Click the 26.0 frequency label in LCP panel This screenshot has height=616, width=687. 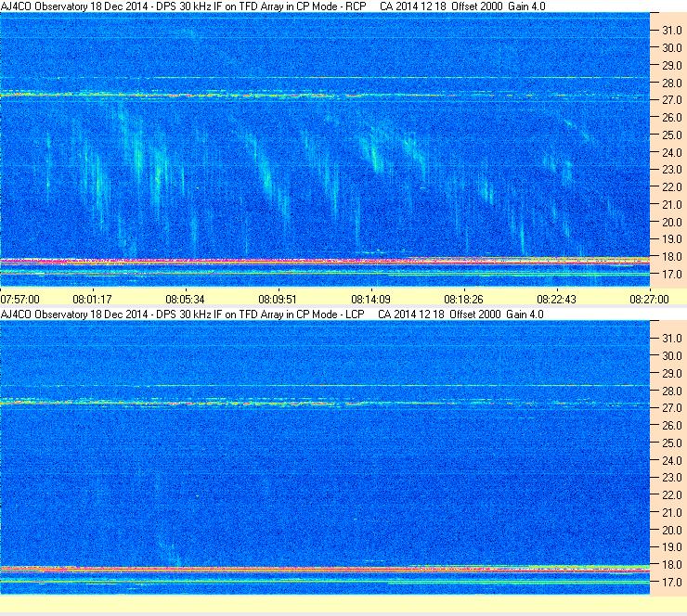tap(672, 426)
